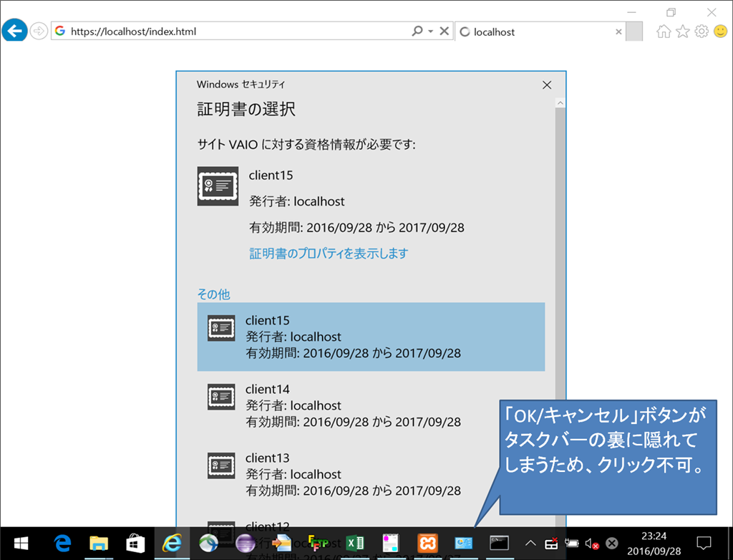733x560 pixels.
Task: Select the localhost browser tab
Action: click(540, 32)
